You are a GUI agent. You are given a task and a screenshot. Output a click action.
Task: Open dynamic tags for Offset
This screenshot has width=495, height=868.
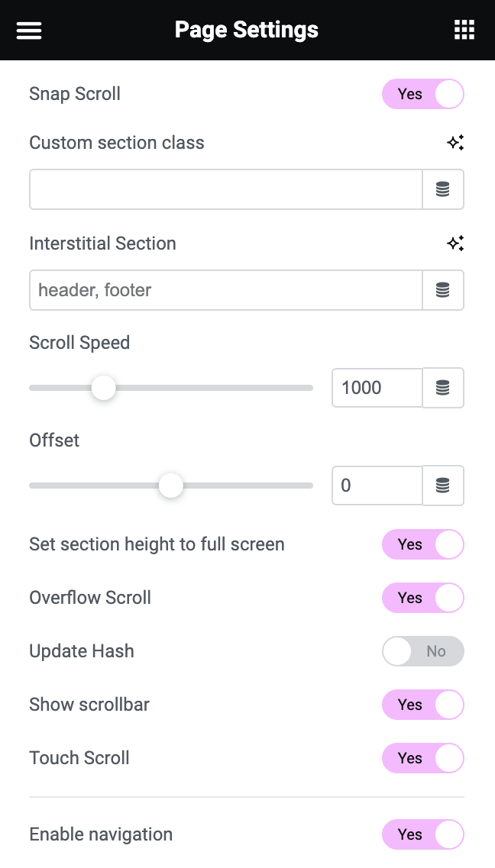click(x=443, y=486)
